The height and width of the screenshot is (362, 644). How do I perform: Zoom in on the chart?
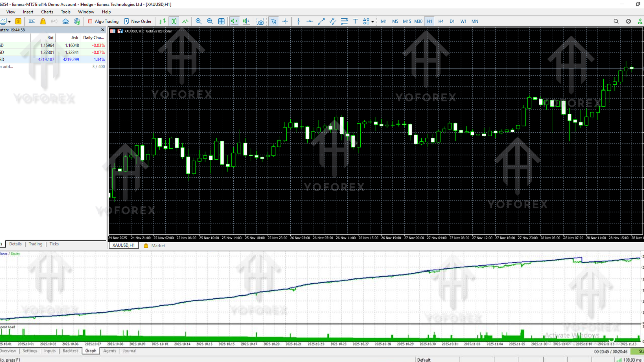pyautogui.click(x=199, y=21)
